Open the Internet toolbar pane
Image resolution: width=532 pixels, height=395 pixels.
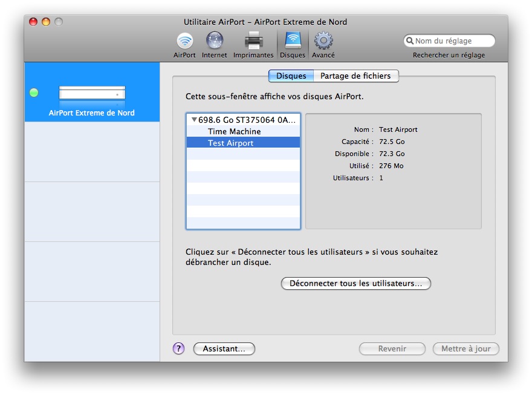click(x=214, y=45)
